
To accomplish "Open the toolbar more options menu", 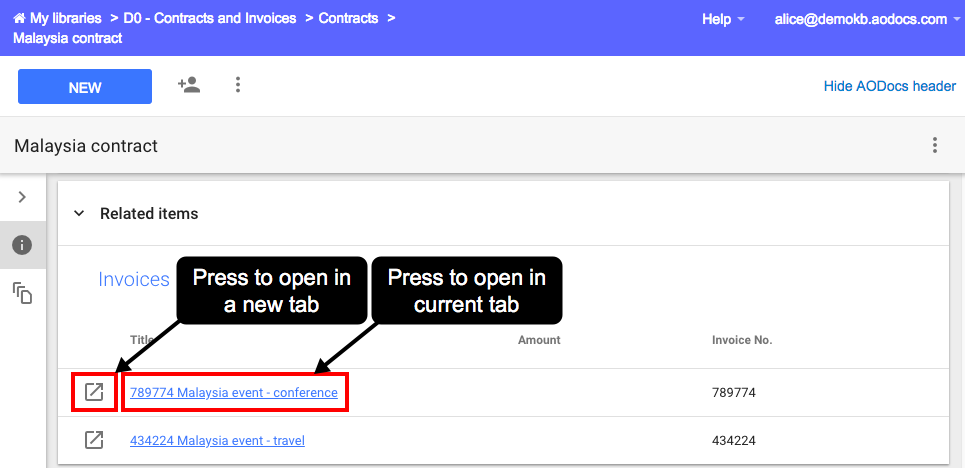I will pyautogui.click(x=238, y=85).
